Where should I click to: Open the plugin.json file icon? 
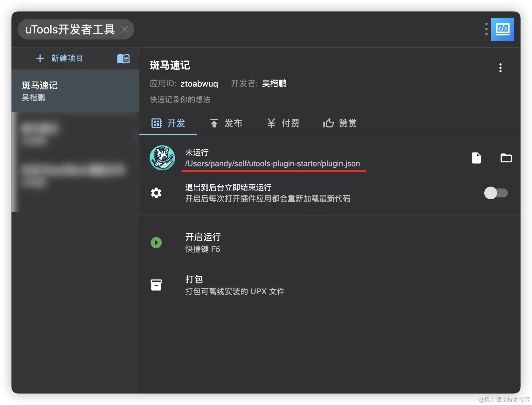(x=476, y=158)
